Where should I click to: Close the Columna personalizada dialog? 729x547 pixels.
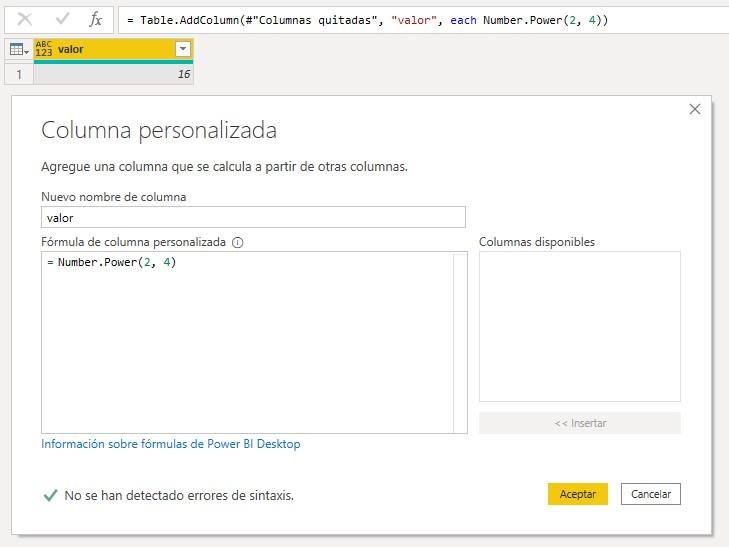[x=695, y=109]
